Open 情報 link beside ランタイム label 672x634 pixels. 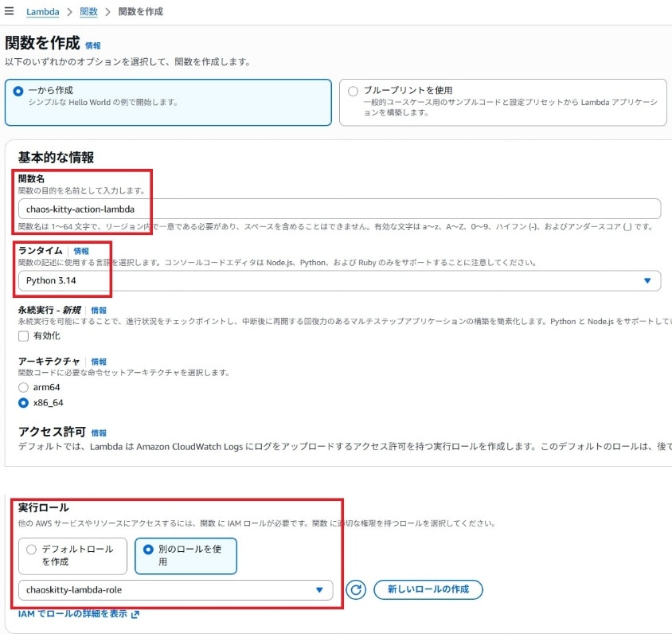coord(81,251)
